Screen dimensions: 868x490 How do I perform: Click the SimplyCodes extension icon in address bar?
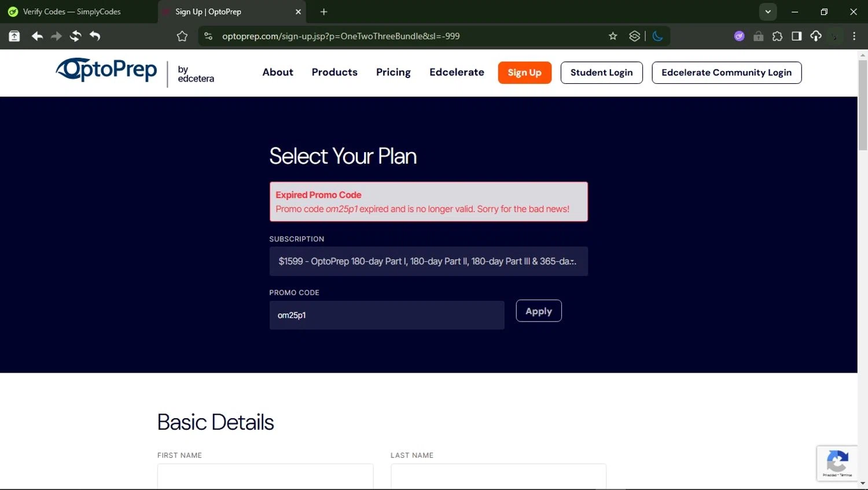click(x=634, y=36)
